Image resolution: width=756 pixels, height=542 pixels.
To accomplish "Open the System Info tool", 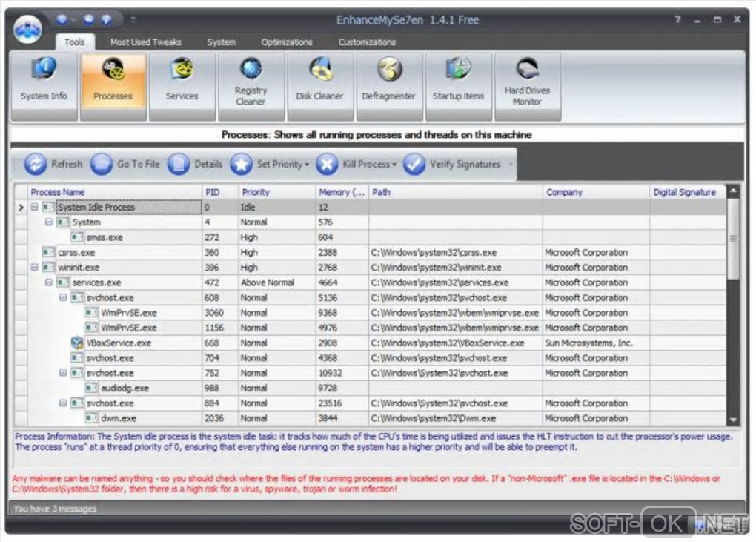I will point(44,86).
